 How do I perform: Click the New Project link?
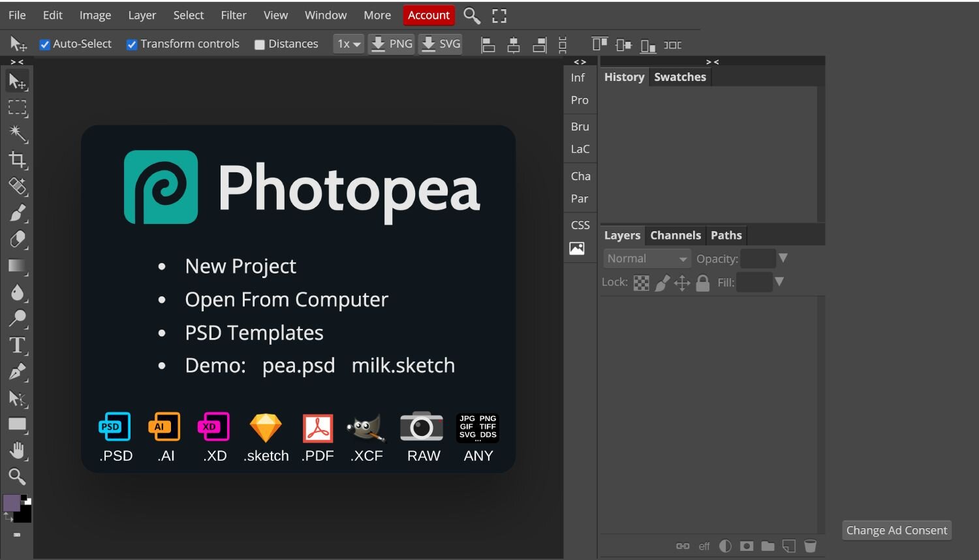240,266
